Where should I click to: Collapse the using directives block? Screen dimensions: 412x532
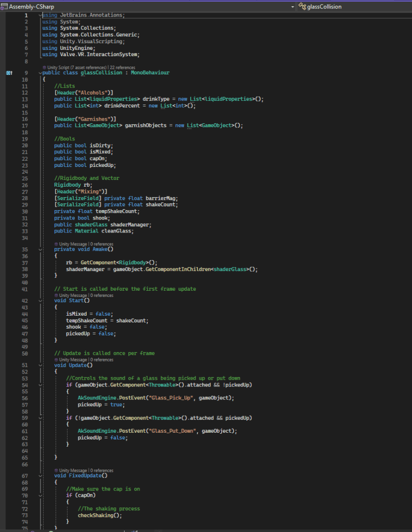click(39, 15)
